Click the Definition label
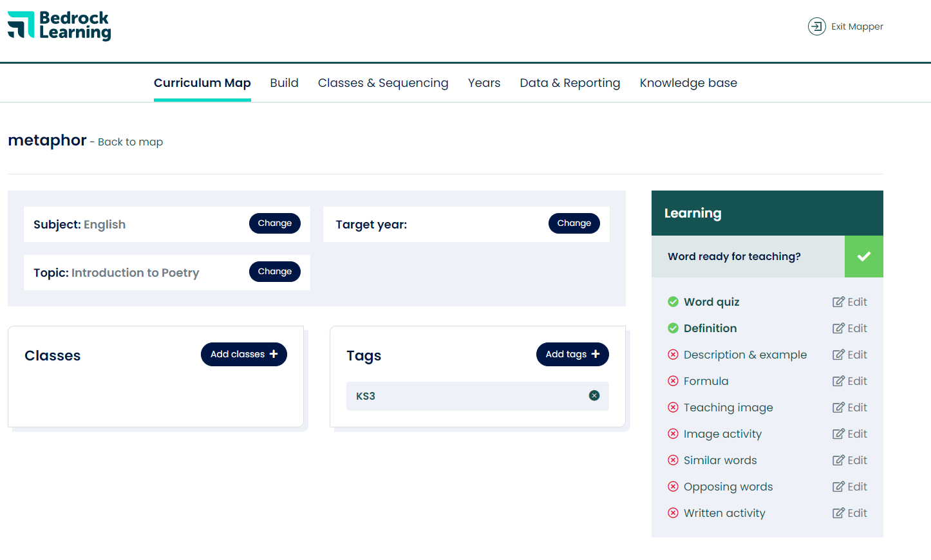Screen dimensions: 931x560 coord(710,328)
